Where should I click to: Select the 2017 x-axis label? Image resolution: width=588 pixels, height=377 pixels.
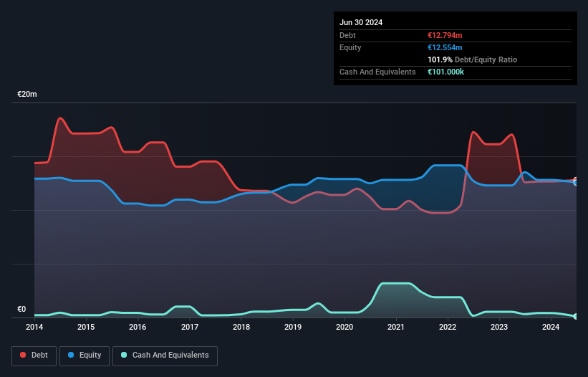(190, 327)
